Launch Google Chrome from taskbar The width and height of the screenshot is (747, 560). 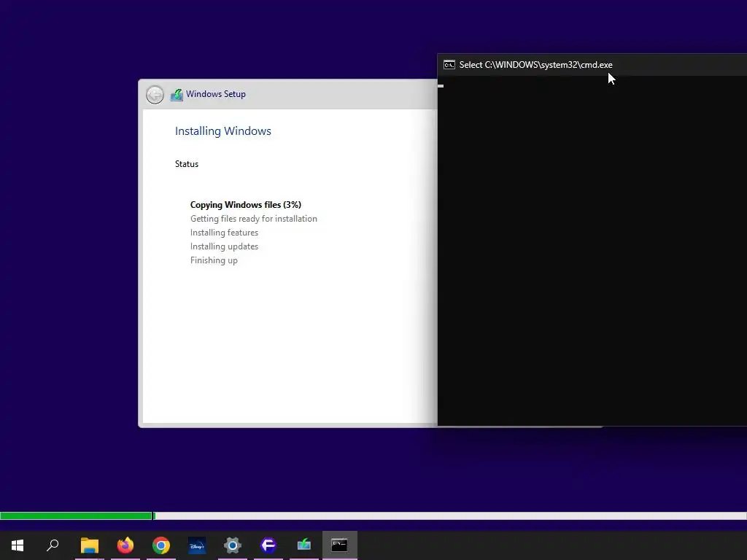(x=161, y=545)
